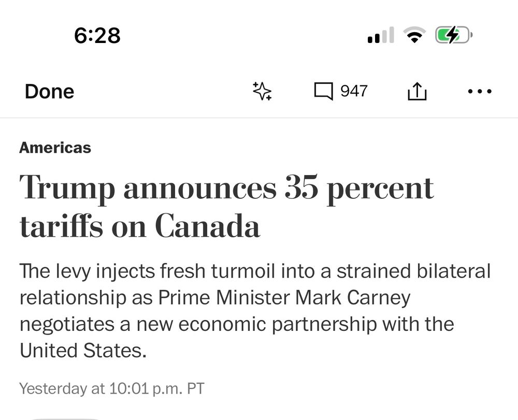518x420 pixels.
Task: Tap '35 percent' in the headline
Action: click(x=358, y=189)
